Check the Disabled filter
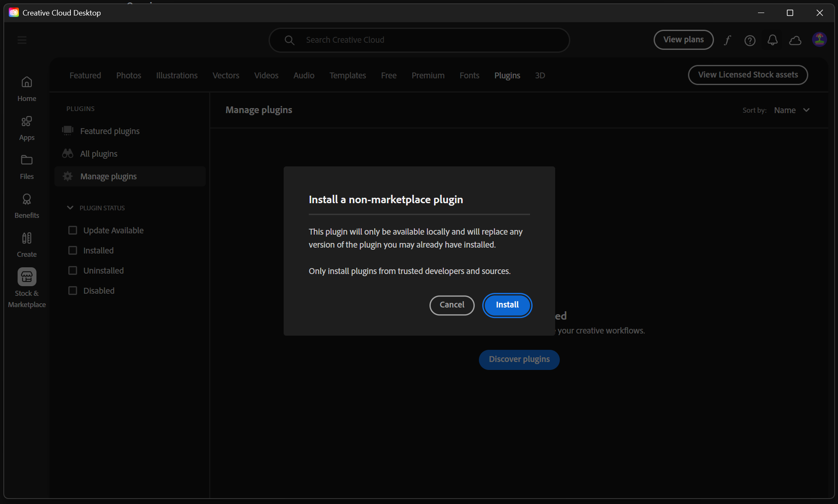838x504 pixels. click(72, 291)
